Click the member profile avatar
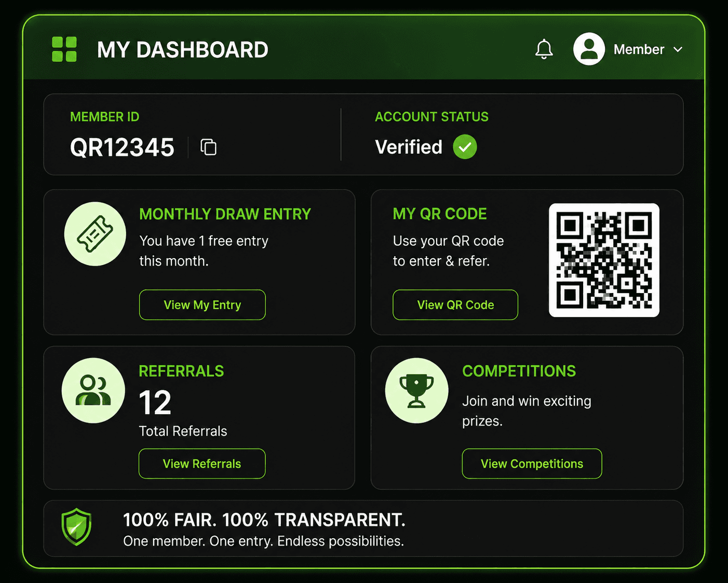Image resolution: width=728 pixels, height=583 pixels. click(x=589, y=49)
